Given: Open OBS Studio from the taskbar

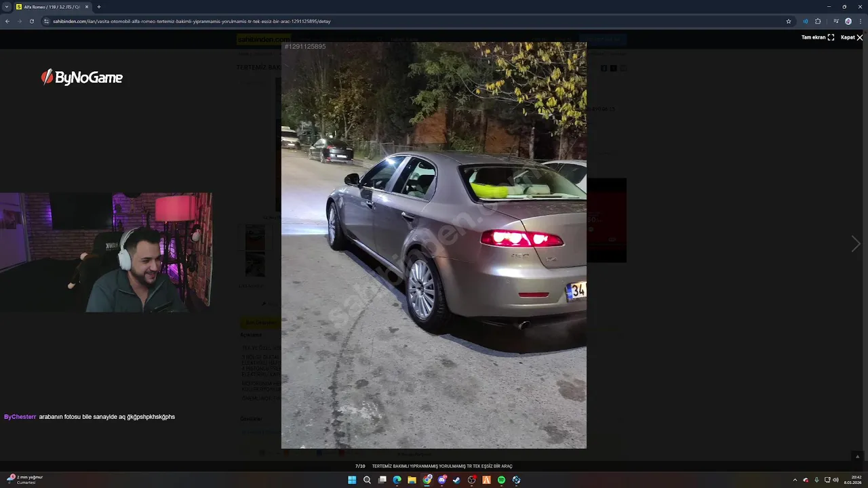Looking at the screenshot, I should 472,480.
